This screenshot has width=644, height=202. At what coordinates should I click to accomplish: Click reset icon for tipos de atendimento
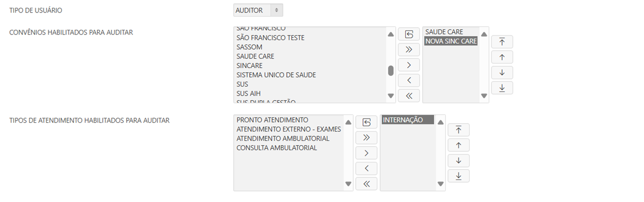pyautogui.click(x=367, y=122)
